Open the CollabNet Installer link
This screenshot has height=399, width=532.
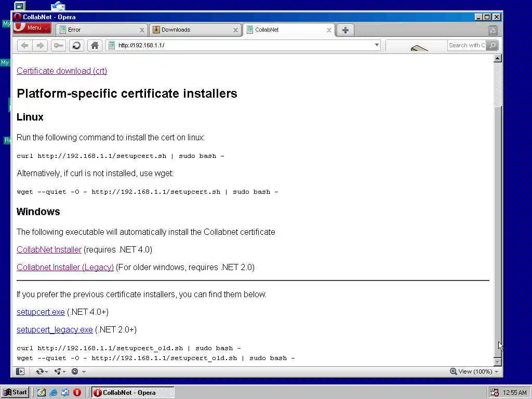point(49,250)
